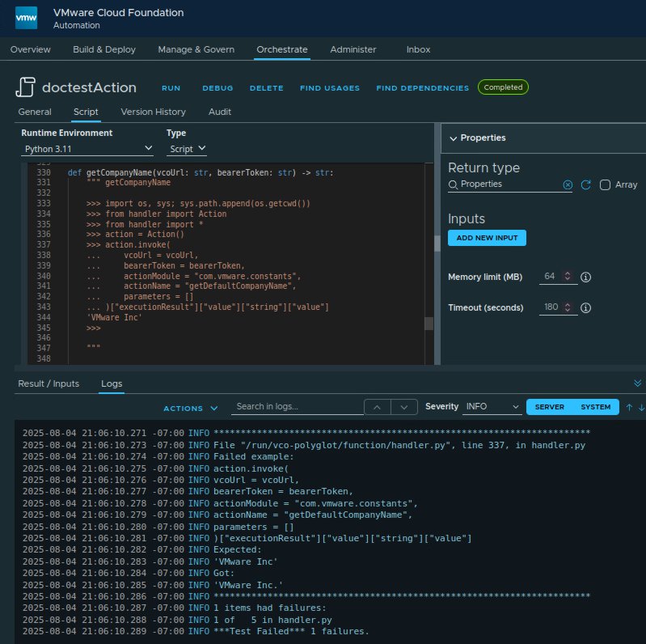Open the Severity INFO dropdown
The width and height of the screenshot is (646, 644).
[492, 407]
